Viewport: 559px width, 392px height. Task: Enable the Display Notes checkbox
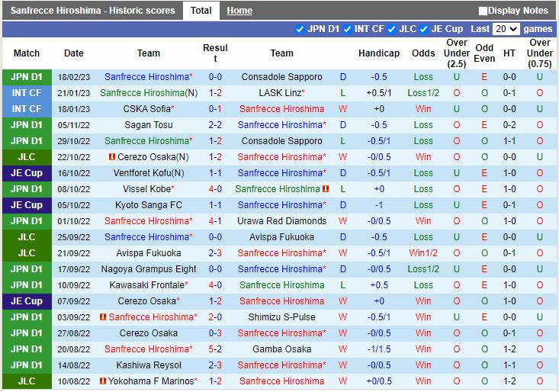click(483, 11)
